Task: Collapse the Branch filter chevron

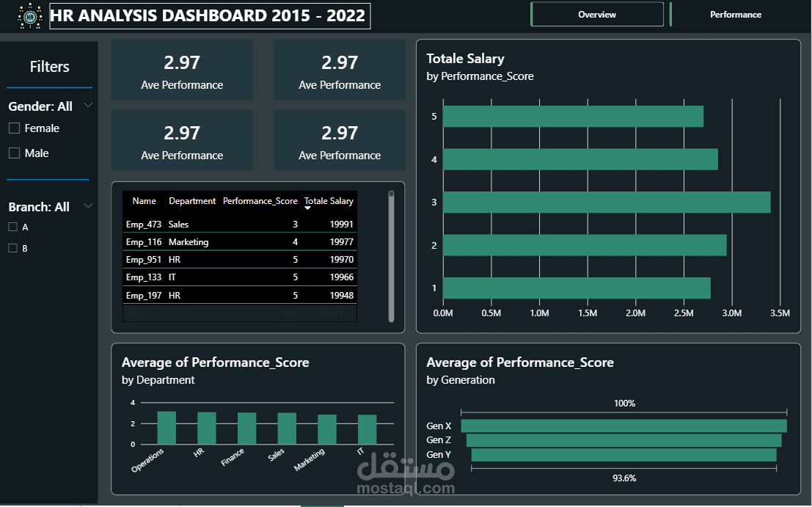Action: (88, 205)
